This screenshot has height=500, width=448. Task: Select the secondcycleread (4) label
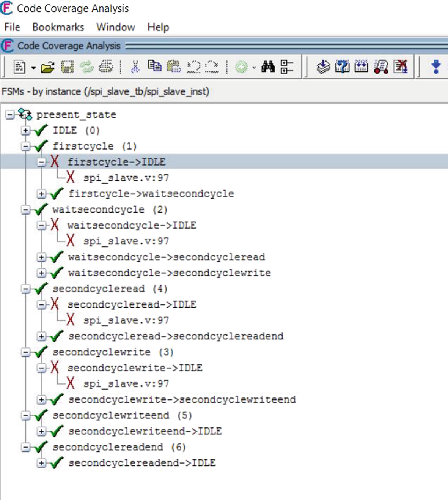pos(110,289)
